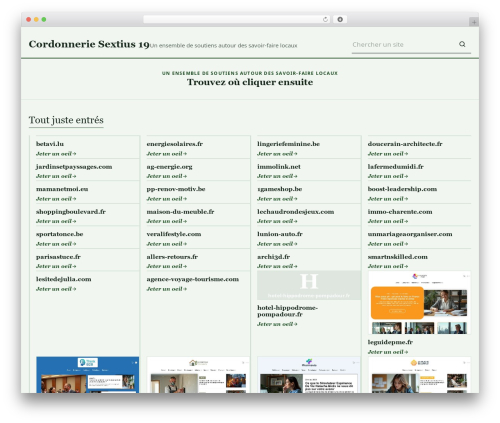The image size is (500, 423).
Task: Click the second column bottom site preview thumbnail
Action: [x=198, y=375]
